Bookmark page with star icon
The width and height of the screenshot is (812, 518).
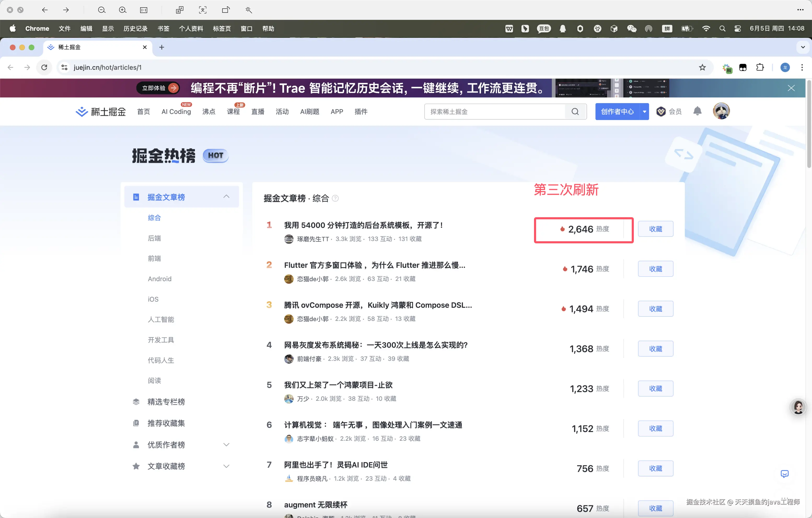(x=702, y=67)
